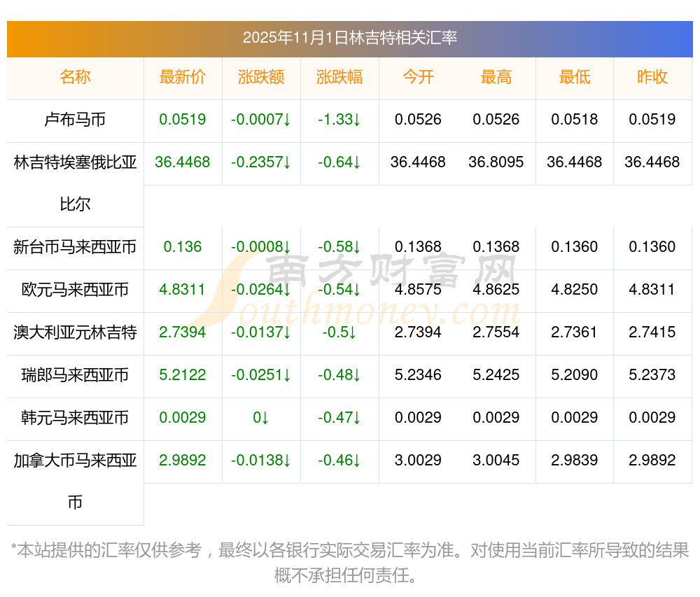Click change amount -0.0251↓
Screen dimensions: 700x597
click(x=261, y=375)
